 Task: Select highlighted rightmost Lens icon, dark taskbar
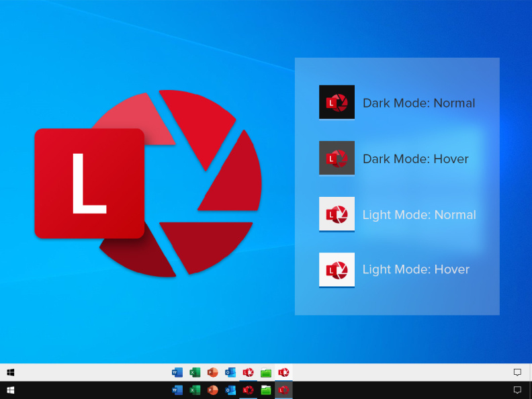pos(284,390)
